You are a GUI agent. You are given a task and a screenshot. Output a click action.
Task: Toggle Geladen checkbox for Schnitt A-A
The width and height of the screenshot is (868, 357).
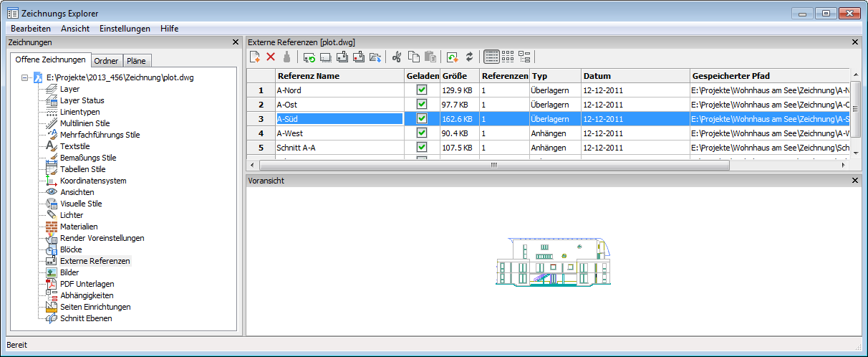click(x=422, y=148)
